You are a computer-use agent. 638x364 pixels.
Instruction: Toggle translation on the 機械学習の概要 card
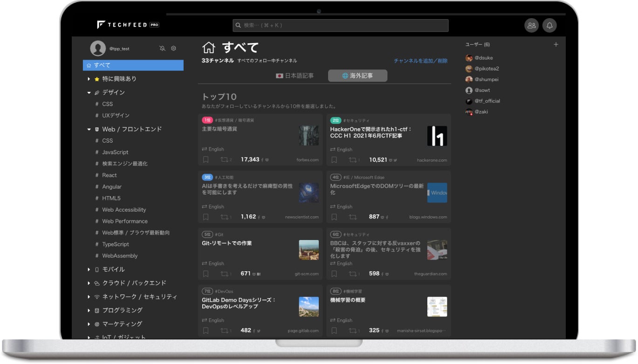point(340,320)
